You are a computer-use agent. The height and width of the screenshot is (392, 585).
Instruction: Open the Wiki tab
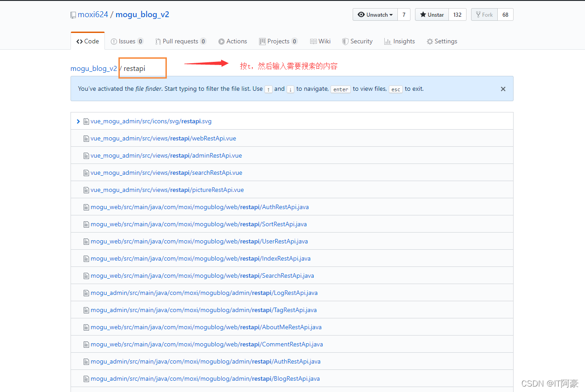coord(321,41)
